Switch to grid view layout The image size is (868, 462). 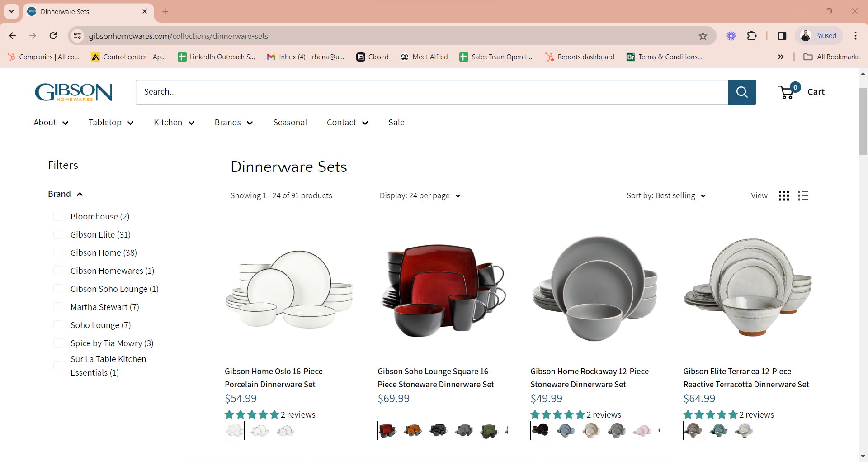[784, 195]
